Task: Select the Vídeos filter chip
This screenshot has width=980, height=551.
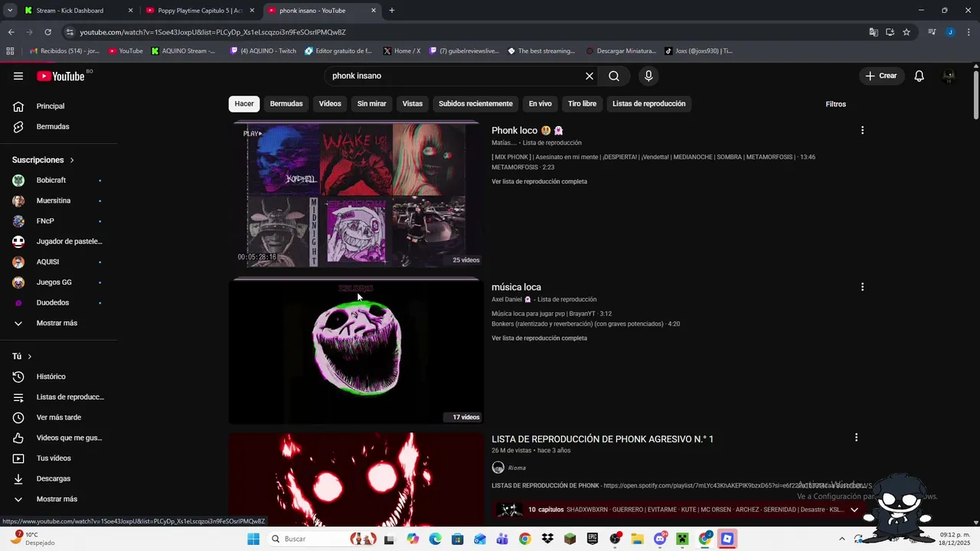Action: pyautogui.click(x=330, y=104)
